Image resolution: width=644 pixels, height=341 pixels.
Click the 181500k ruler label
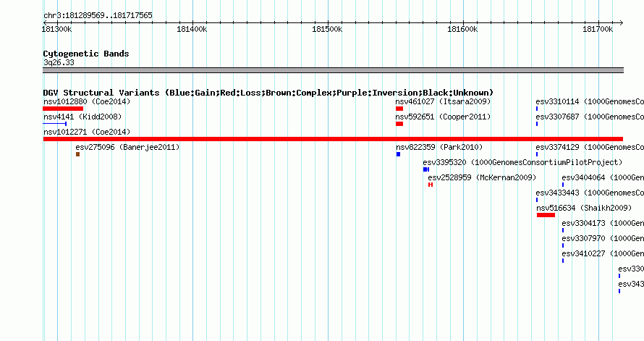pos(327,29)
